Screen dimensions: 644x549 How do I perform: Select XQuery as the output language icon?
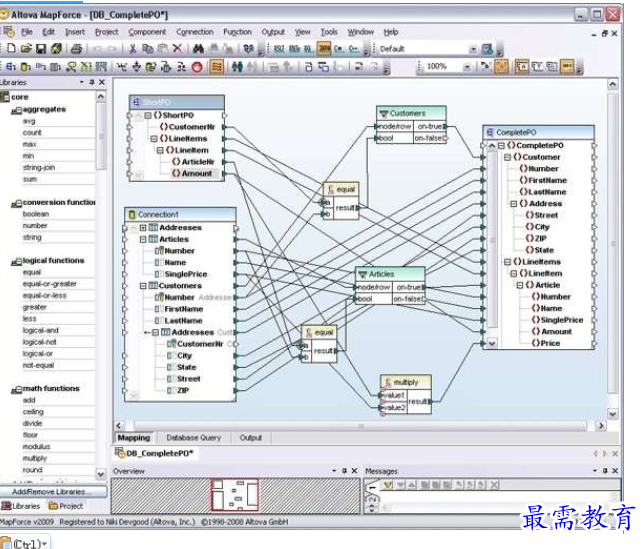(308, 48)
